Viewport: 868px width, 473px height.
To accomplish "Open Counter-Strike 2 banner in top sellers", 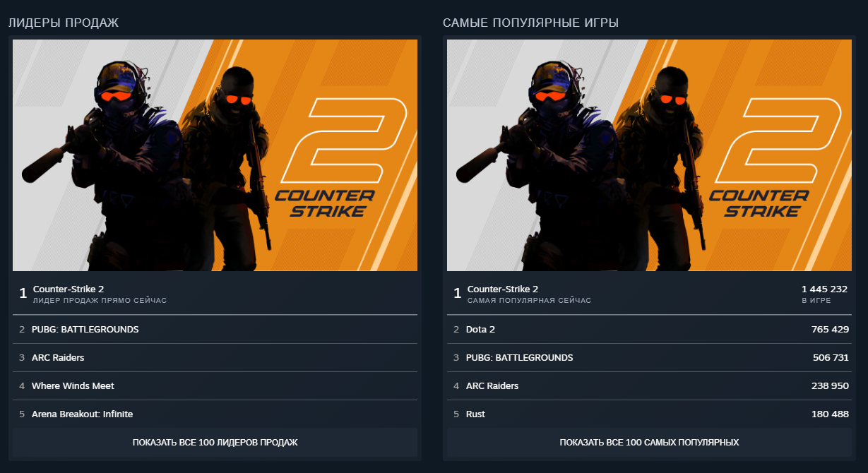I will coord(215,155).
